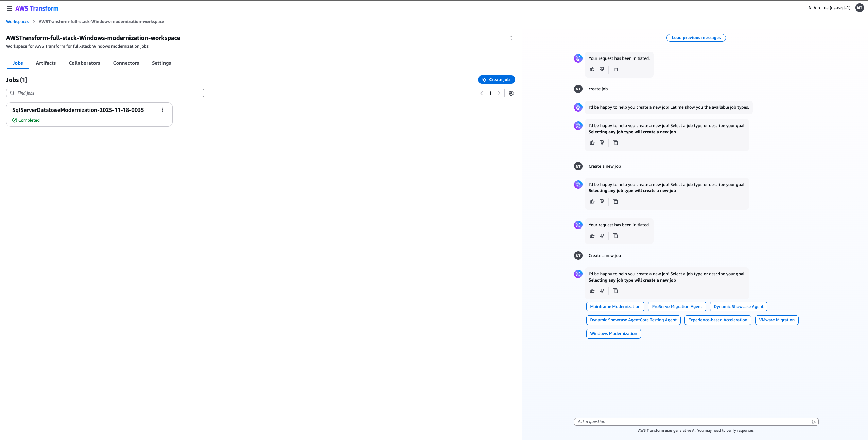Open the workspace three-dot options menu

[x=511, y=38]
